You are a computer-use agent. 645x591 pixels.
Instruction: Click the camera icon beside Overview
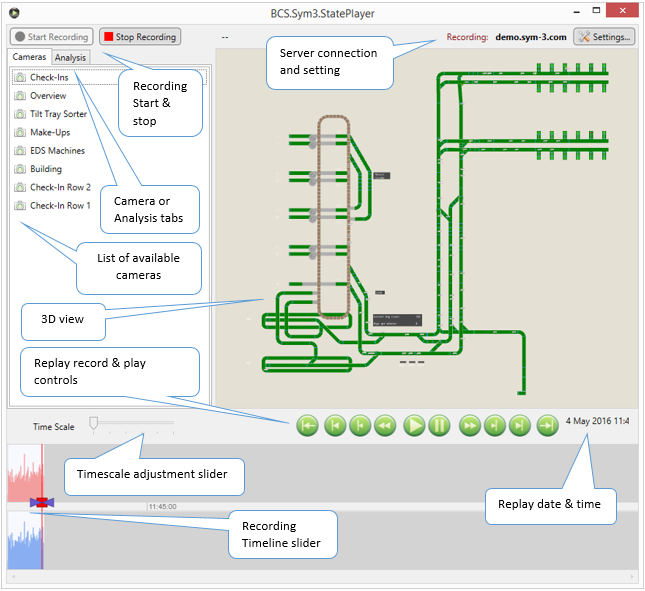[x=19, y=96]
